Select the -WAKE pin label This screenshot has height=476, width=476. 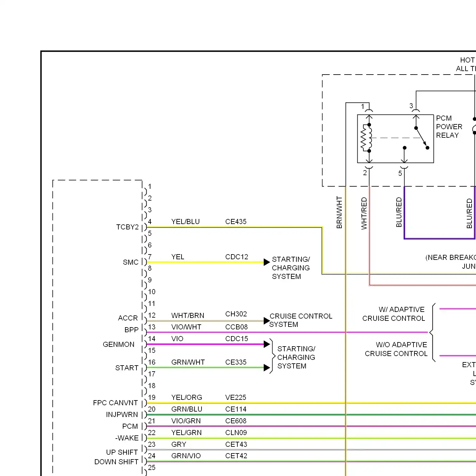(127, 438)
